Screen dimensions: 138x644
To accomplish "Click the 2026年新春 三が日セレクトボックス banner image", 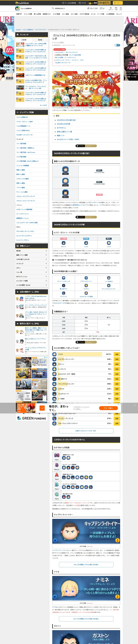I will click(x=86, y=89).
